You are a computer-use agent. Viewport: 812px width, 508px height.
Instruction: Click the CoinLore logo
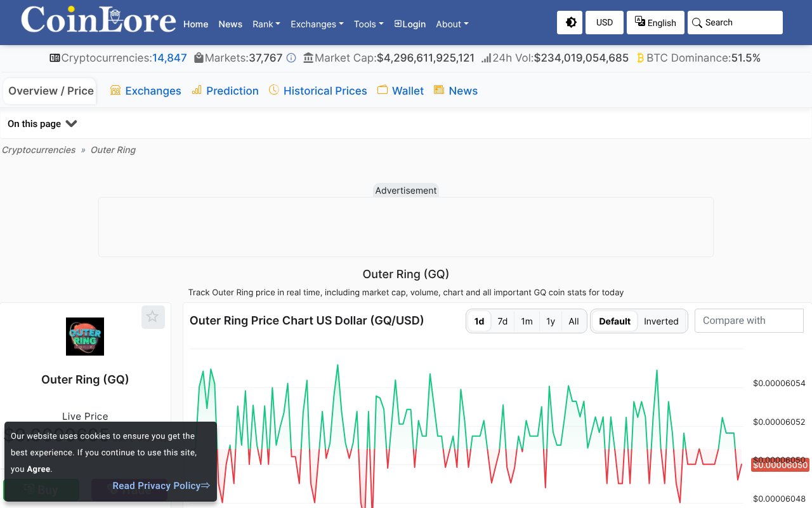click(98, 20)
